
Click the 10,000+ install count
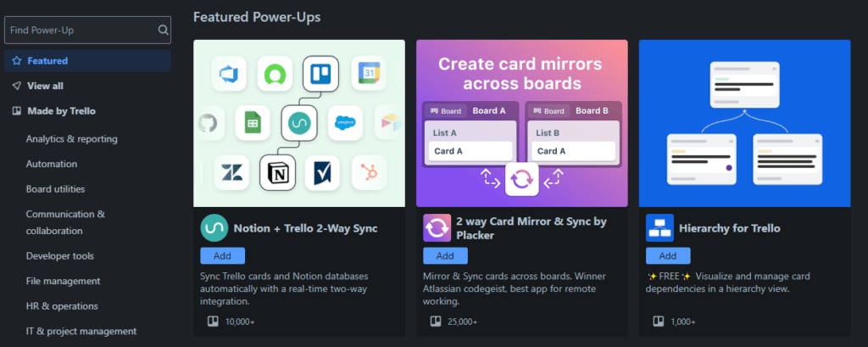click(x=240, y=322)
